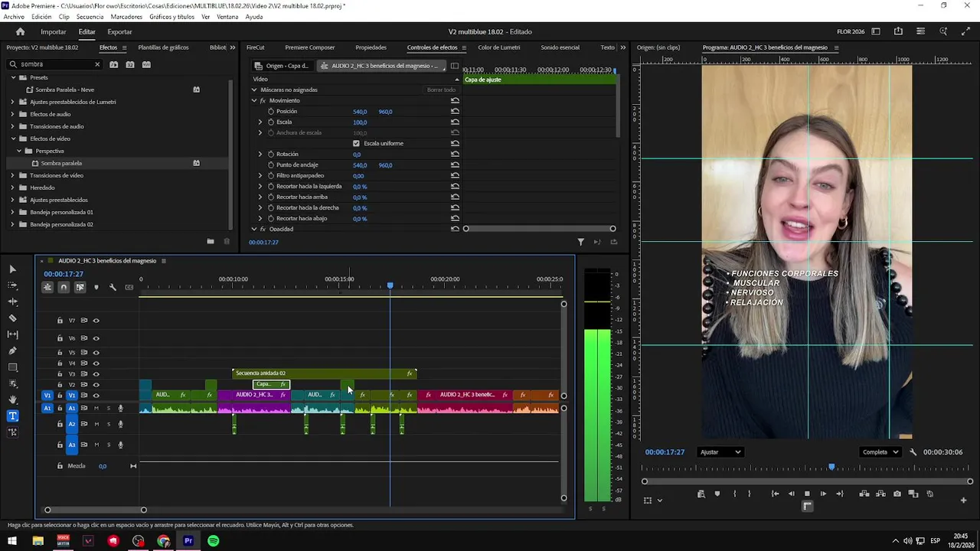Screen dimensions: 980x551
Task: Open the Secuencia menu
Action: click(x=90, y=17)
